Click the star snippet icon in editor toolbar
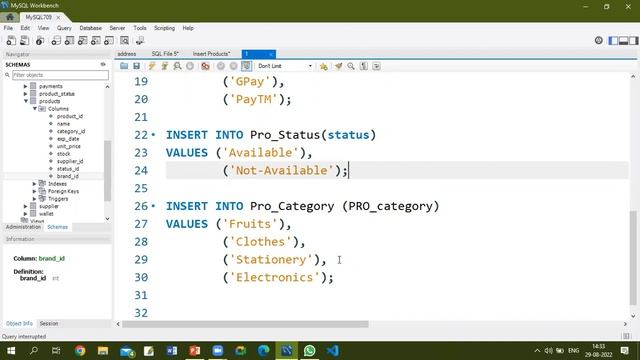The image size is (640, 360). click(324, 66)
